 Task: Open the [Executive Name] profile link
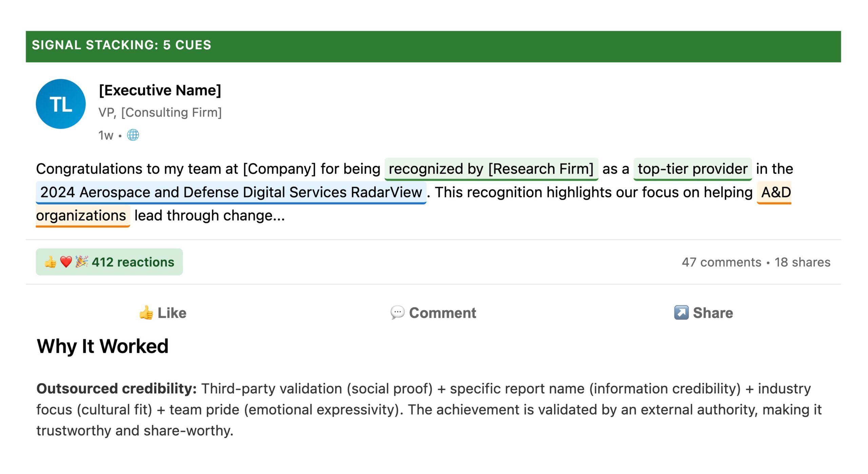[x=160, y=90]
